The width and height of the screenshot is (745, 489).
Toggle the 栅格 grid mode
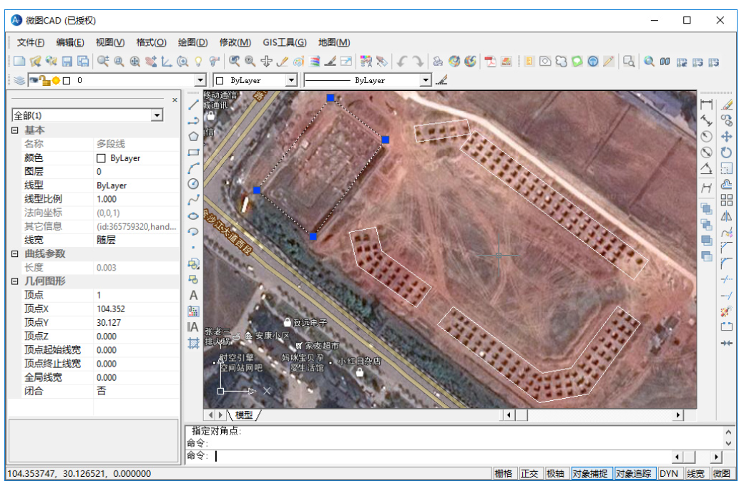coord(503,474)
